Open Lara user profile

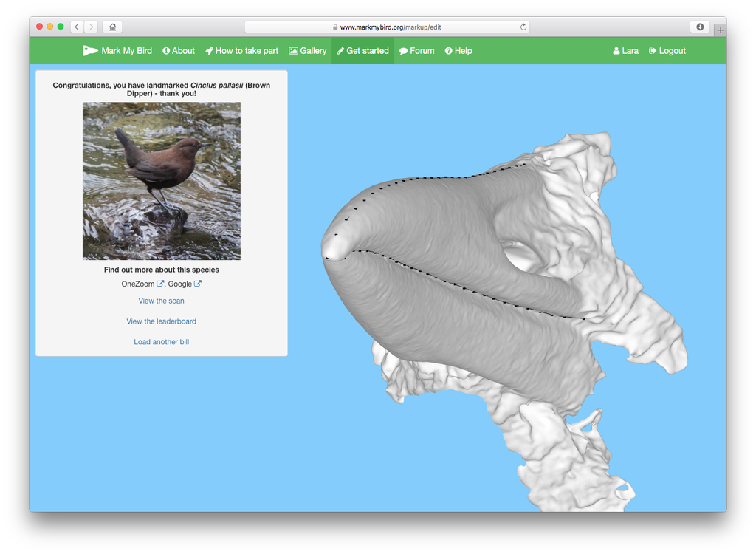(x=625, y=51)
